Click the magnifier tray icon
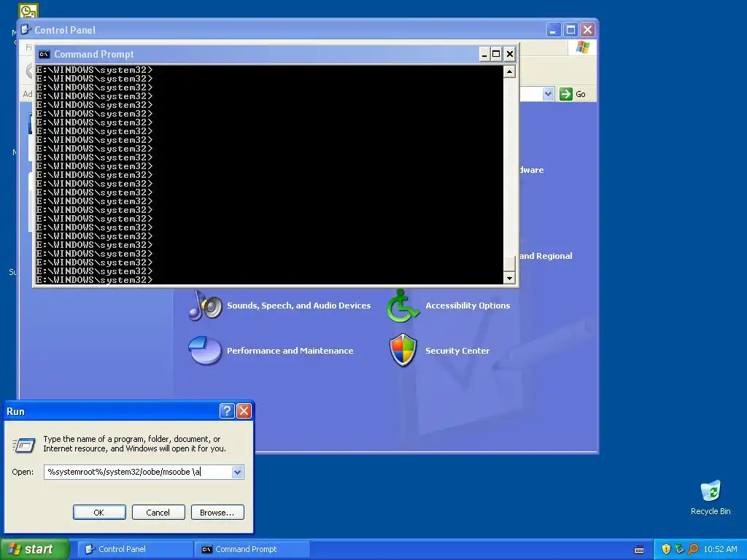Viewport: 747px width, 560px height. click(x=693, y=549)
